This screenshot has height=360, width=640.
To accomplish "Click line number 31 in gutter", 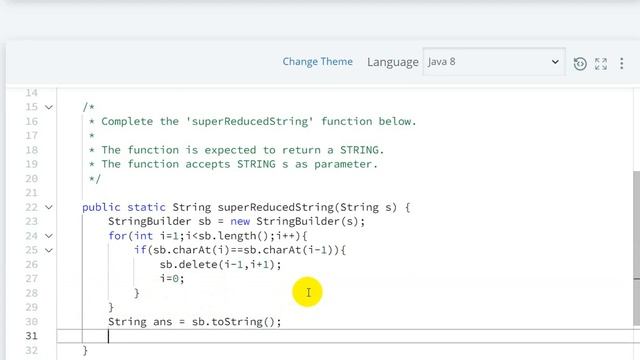I will tap(31, 336).
